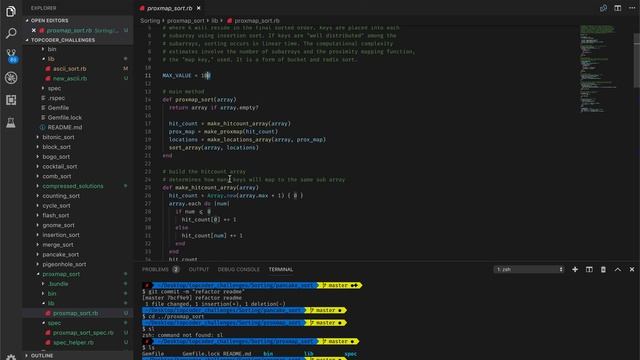Open the Explorer view in activity bar

pos(11,11)
